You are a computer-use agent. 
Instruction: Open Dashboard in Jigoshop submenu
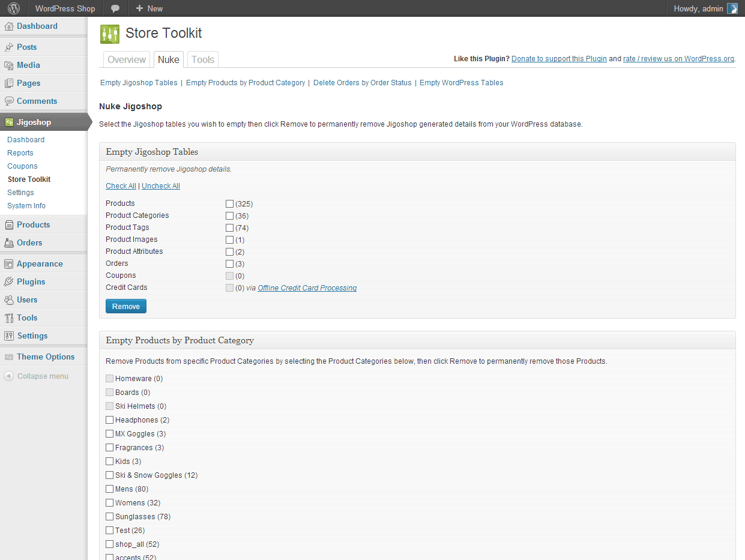26,140
